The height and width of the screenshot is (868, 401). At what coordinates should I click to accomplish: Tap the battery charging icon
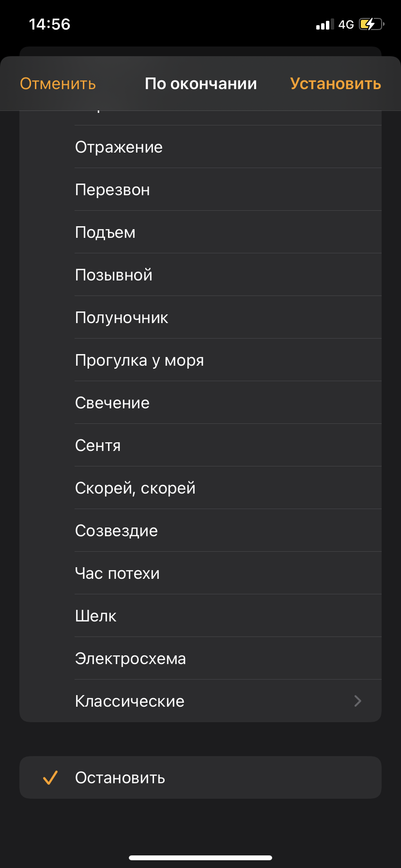pyautogui.click(x=371, y=24)
